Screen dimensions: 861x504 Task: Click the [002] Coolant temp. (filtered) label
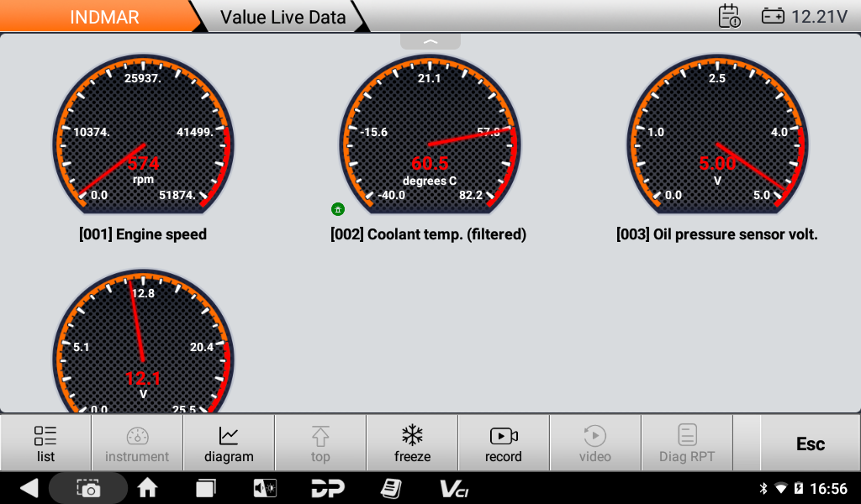[428, 234]
